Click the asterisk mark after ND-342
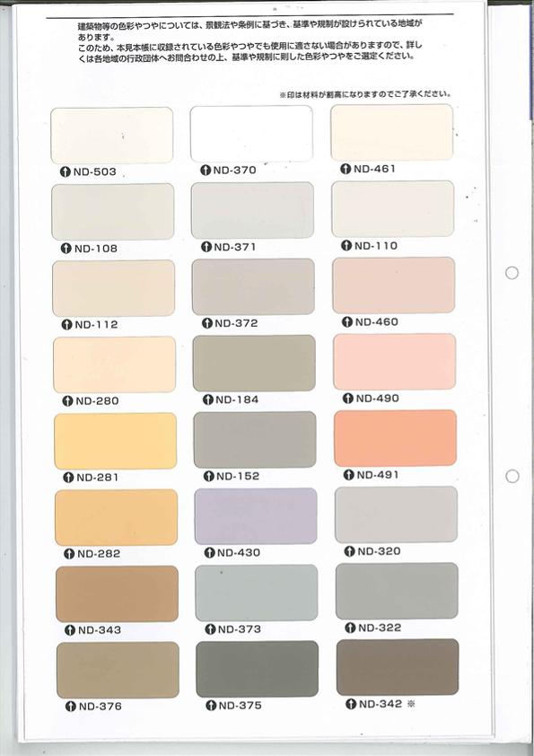 tap(411, 704)
